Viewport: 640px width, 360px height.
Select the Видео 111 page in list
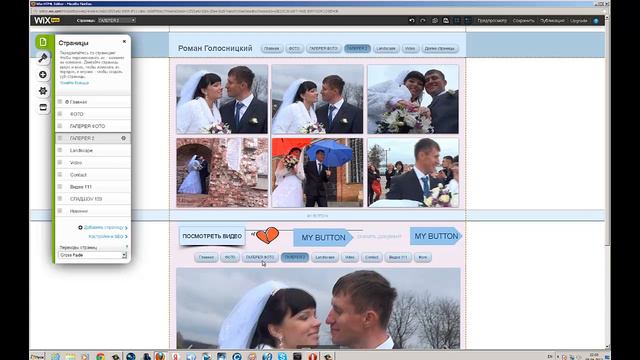point(93,187)
